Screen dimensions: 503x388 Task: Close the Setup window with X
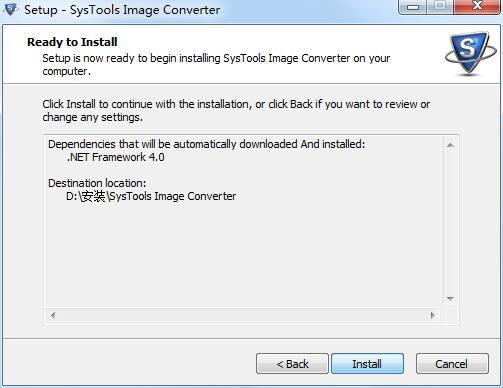point(477,7)
